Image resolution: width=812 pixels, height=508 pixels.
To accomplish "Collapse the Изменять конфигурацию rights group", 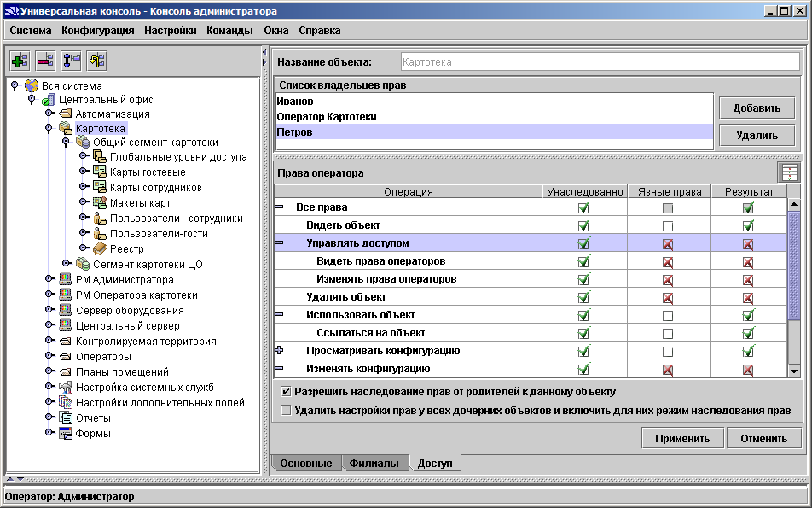I will pos(279,368).
